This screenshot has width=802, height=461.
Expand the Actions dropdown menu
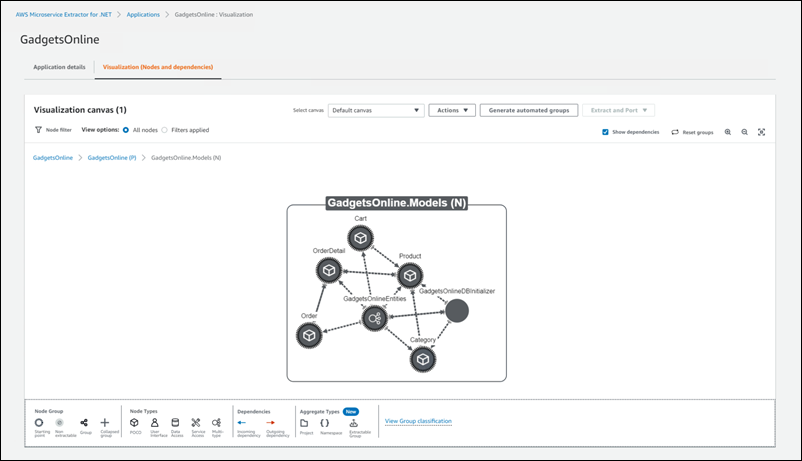point(452,111)
